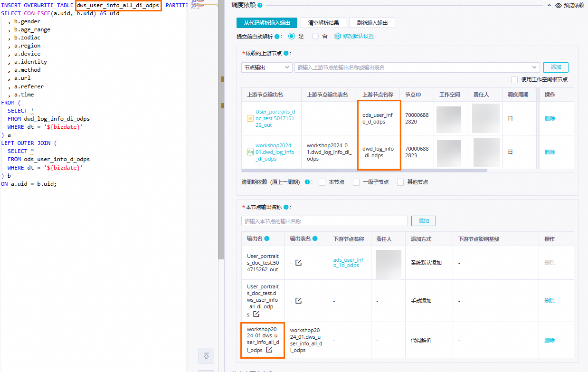This screenshot has height=372, width=588.
Task: Open info icon beside 依赖的上游节点
Action: tap(286, 53)
